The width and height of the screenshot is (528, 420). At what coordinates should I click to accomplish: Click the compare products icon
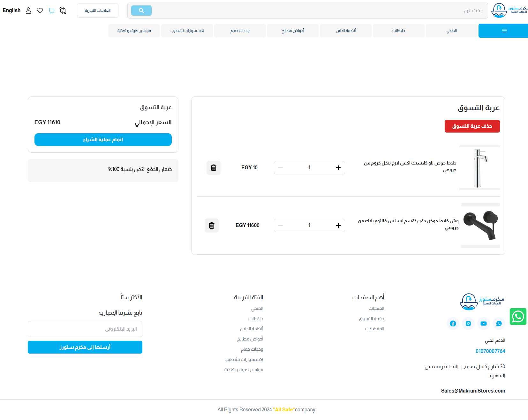pyautogui.click(x=63, y=11)
